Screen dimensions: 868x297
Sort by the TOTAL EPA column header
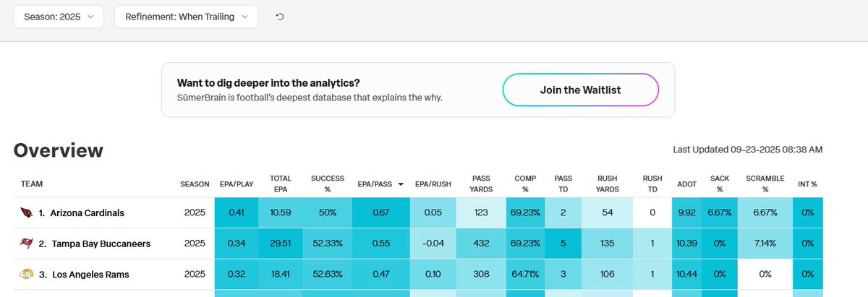tap(281, 184)
